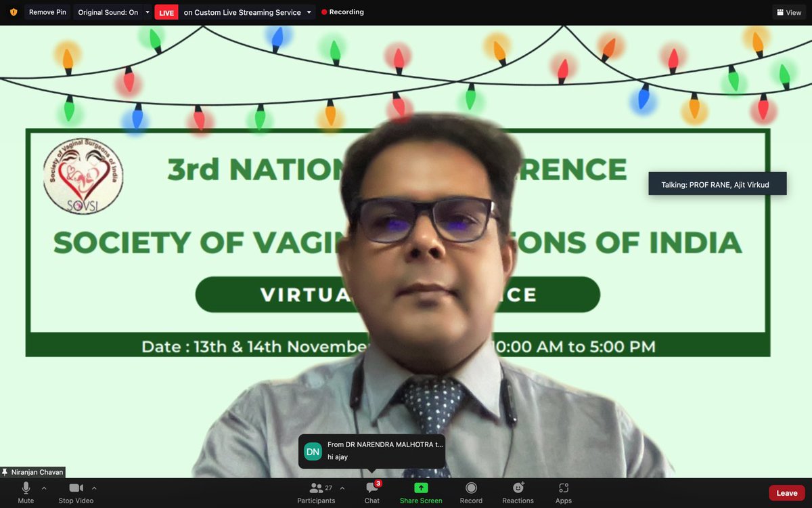Viewport: 812px width, 508px height.
Task: Click the Recording indicator
Action: tap(342, 12)
